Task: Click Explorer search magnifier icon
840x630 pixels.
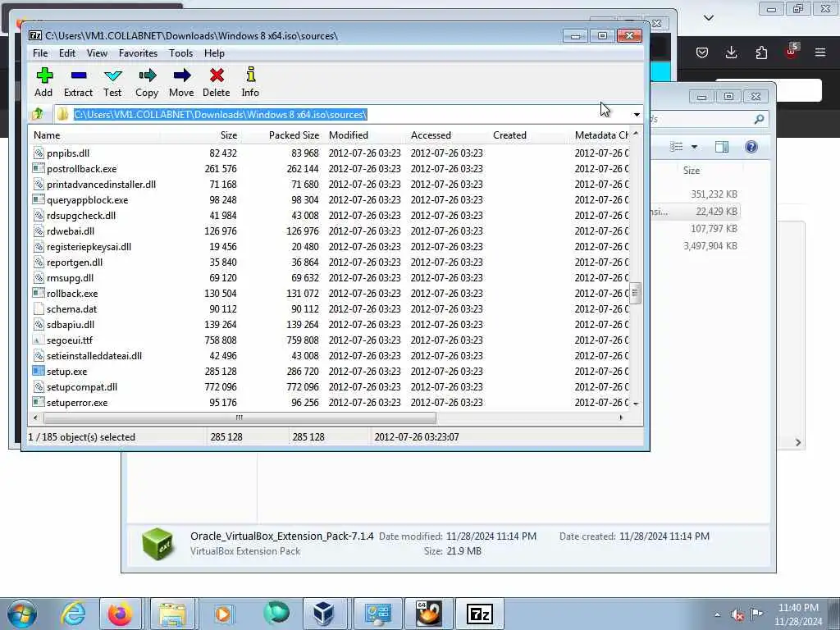Action: tap(759, 119)
